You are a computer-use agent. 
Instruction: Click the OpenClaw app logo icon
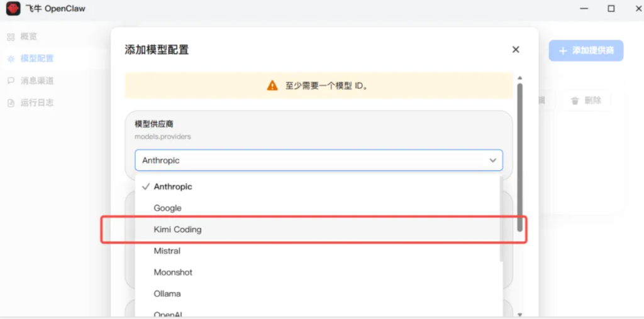(13, 9)
